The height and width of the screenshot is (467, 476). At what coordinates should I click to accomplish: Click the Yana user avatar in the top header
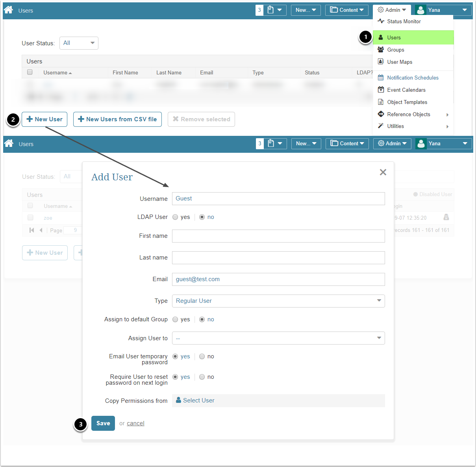pos(420,10)
